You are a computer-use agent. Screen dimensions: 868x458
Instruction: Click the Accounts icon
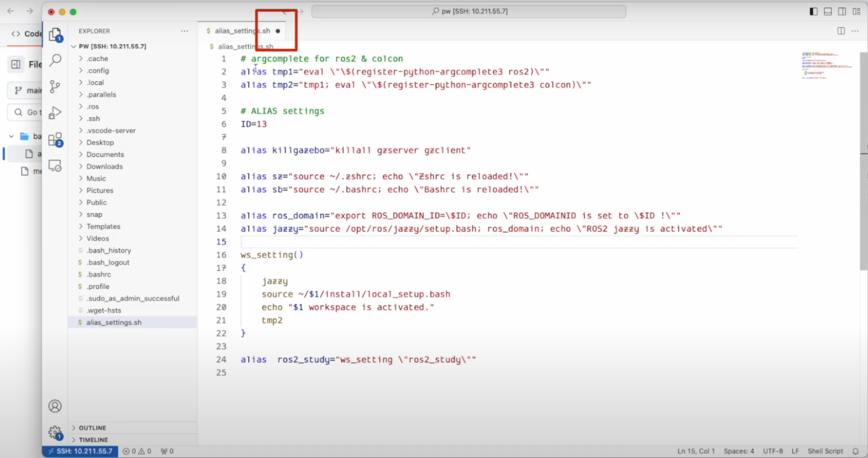pyautogui.click(x=55, y=406)
